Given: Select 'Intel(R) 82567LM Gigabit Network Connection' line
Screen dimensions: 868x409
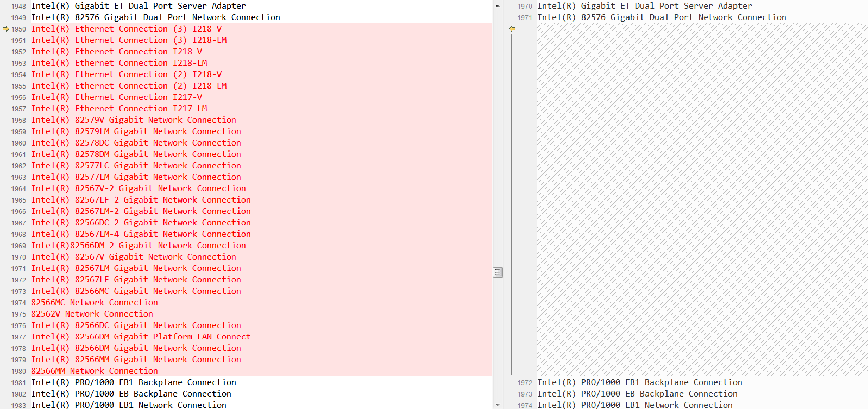Looking at the screenshot, I should (x=136, y=268).
